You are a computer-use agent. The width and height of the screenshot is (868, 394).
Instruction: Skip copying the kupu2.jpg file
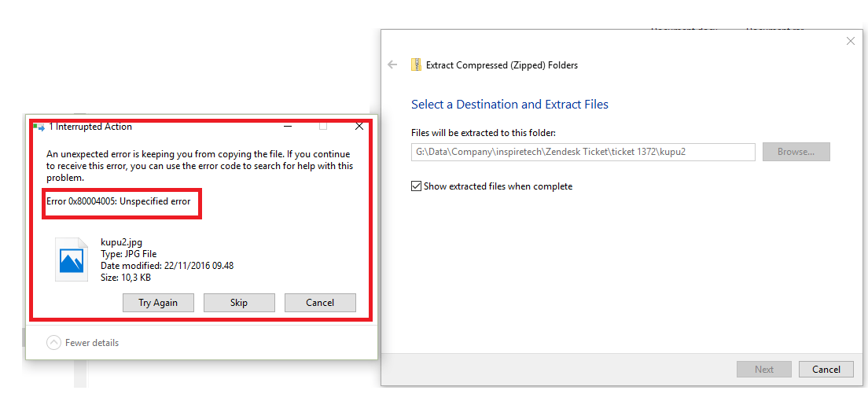[x=239, y=303]
